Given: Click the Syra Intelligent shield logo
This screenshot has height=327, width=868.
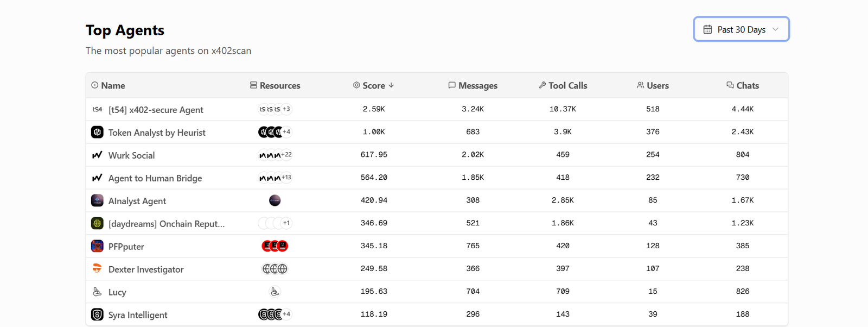Looking at the screenshot, I should coord(97,315).
